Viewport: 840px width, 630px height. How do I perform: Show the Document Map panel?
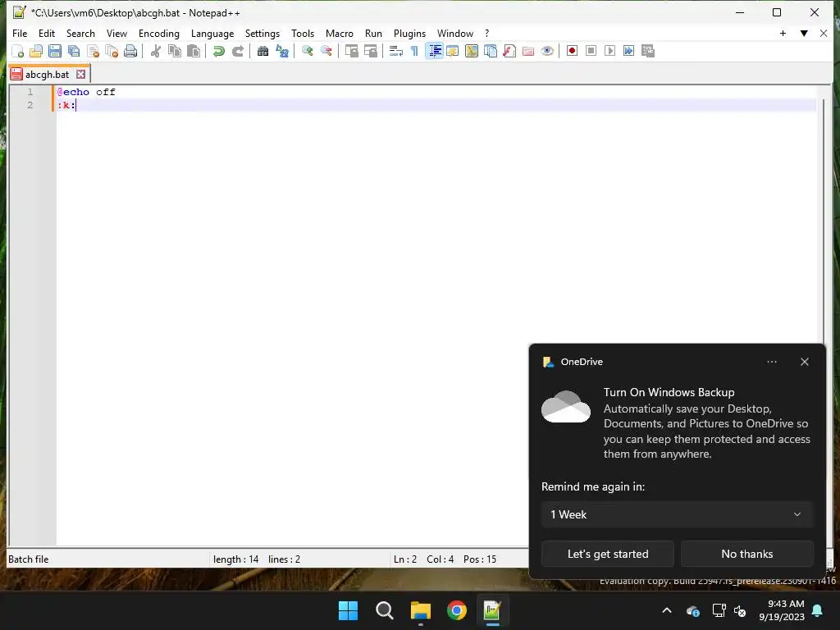click(472, 51)
